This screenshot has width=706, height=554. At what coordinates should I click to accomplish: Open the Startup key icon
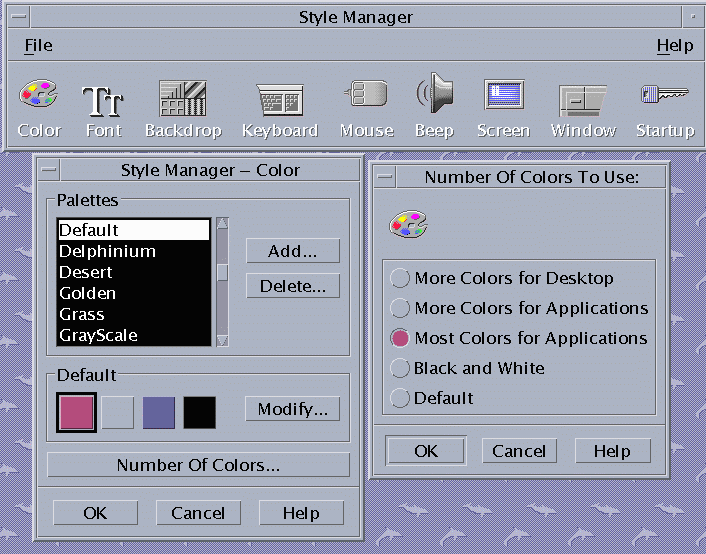[665, 94]
